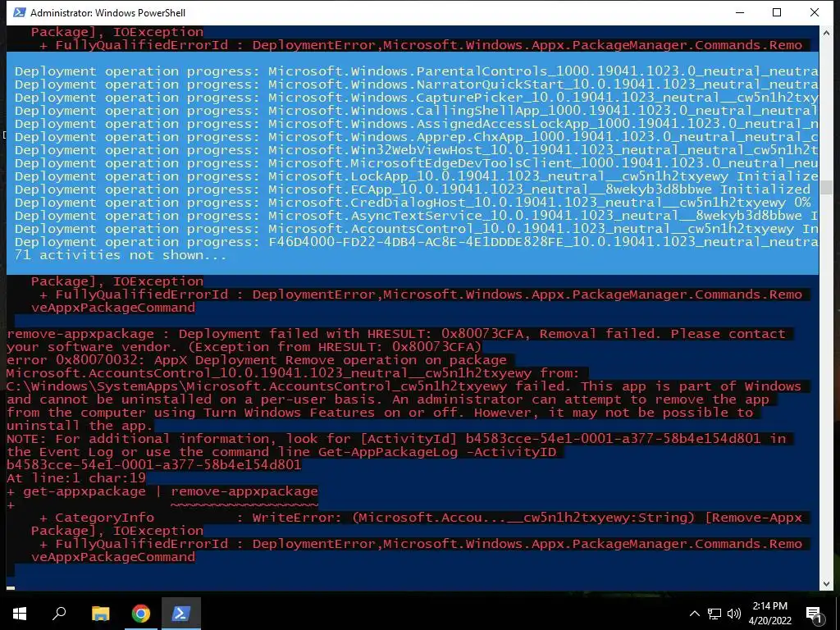Click the scrollbar up arrow
This screenshot has height=630, width=840.
click(826, 33)
